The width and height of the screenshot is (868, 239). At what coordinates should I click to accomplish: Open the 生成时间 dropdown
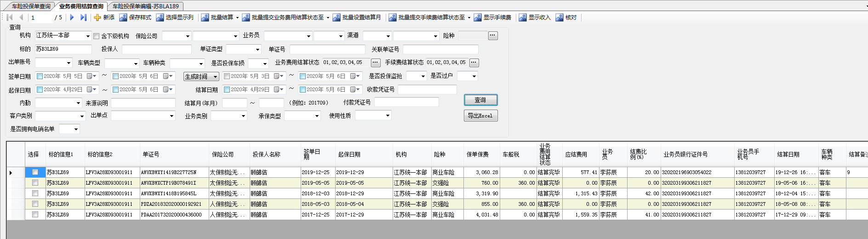tap(215, 77)
